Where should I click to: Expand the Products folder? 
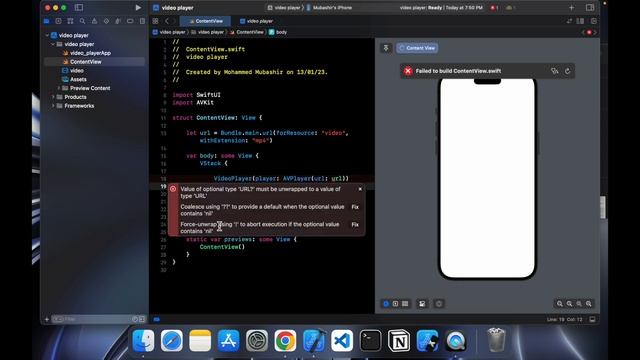(x=53, y=97)
